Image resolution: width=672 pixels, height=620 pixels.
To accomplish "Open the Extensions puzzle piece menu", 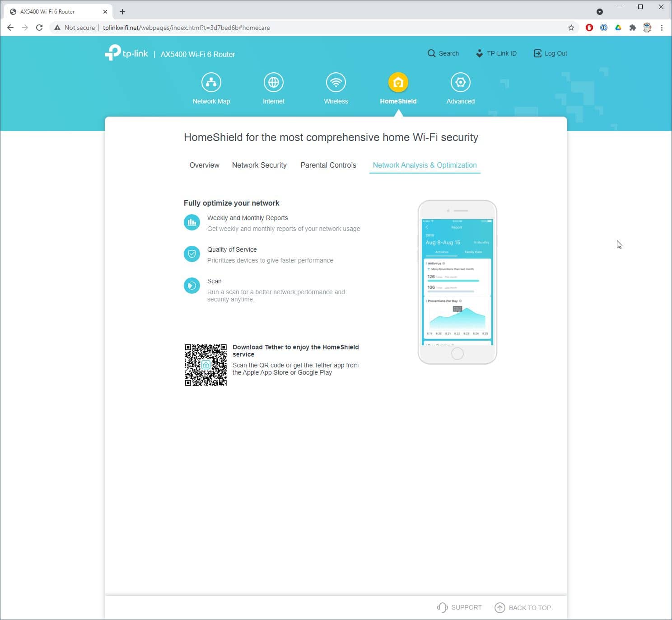I will tap(633, 28).
